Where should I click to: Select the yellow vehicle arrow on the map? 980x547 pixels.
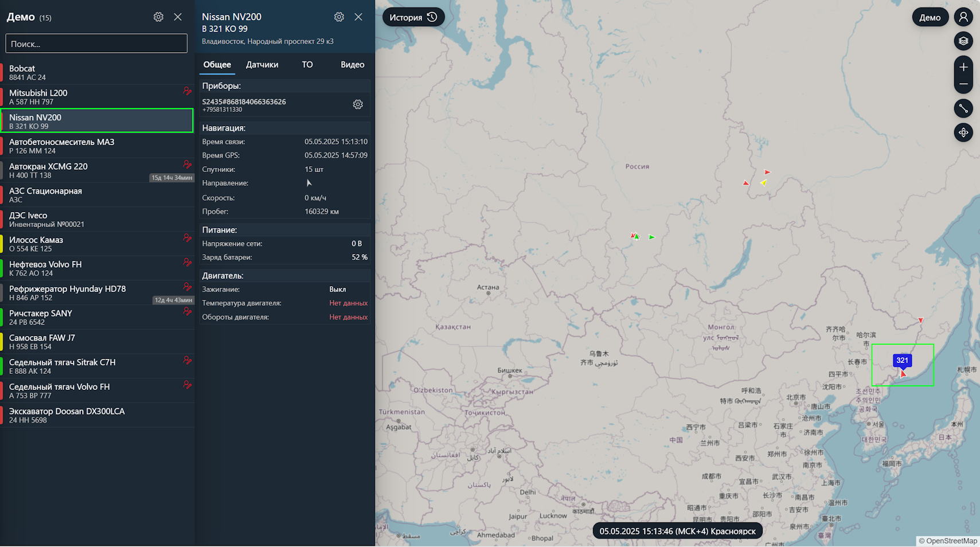click(x=763, y=182)
